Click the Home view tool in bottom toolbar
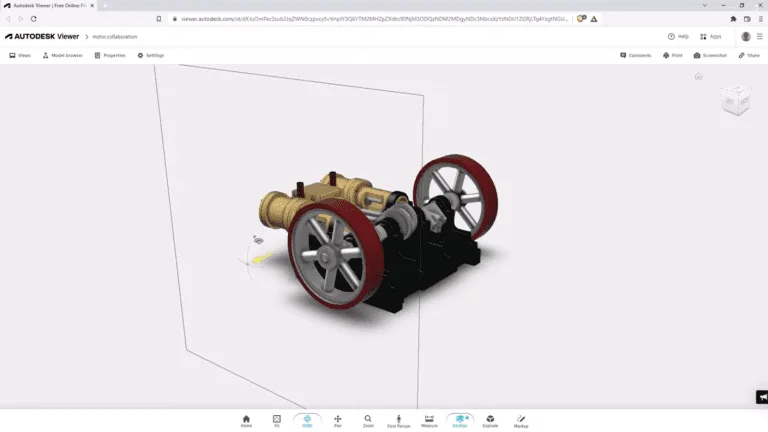The image size is (768, 432). click(x=246, y=420)
